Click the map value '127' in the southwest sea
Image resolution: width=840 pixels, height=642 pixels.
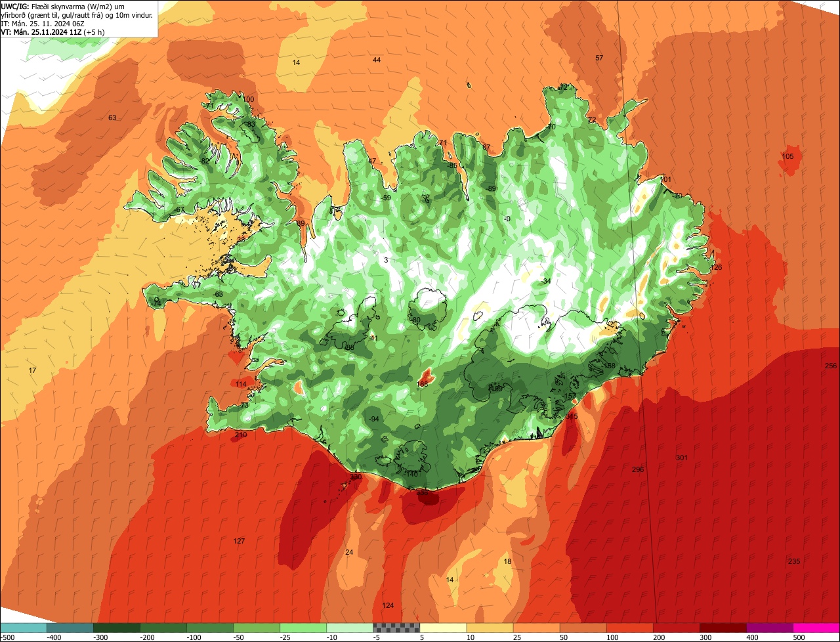point(239,541)
